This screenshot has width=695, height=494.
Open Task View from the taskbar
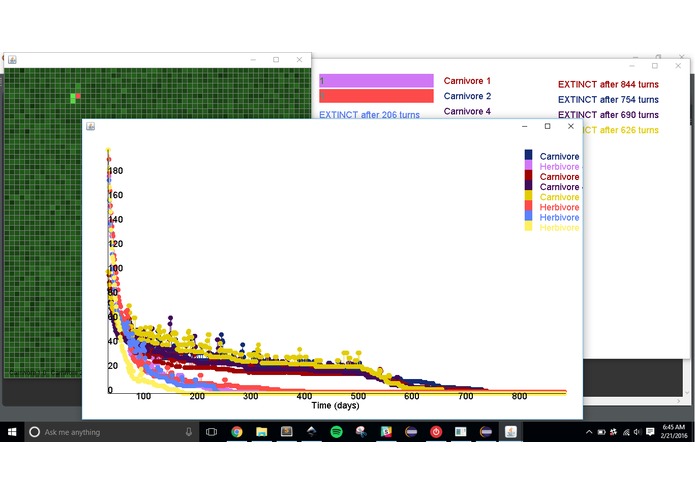(x=211, y=432)
